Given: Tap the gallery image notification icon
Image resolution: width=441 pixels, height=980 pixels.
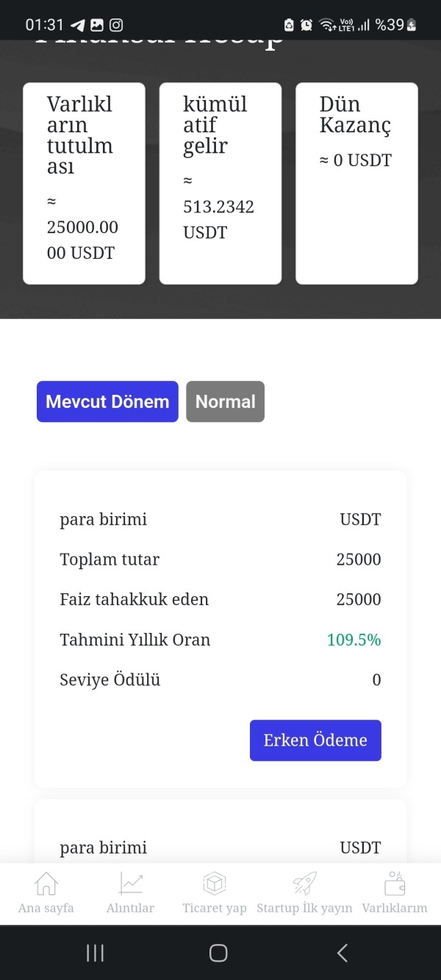Looking at the screenshot, I should click(x=96, y=25).
